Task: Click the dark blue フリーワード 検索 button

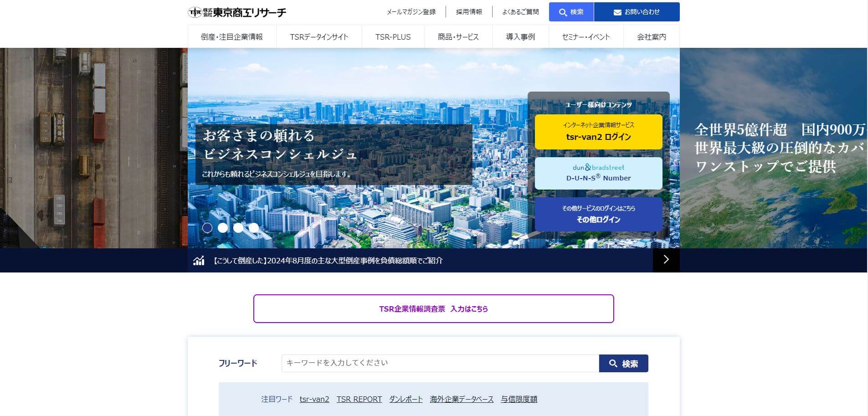Action: pyautogui.click(x=623, y=363)
